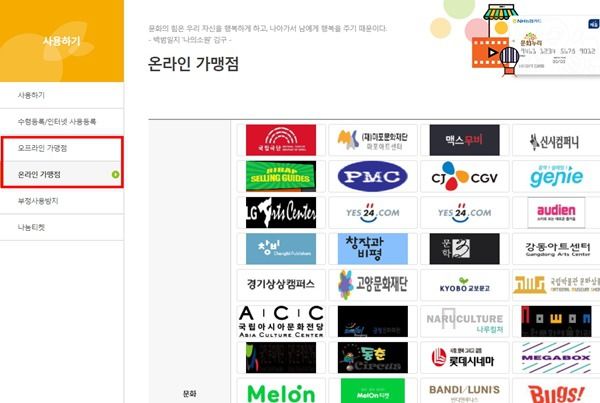Screen dimensions: 600x403
Task: Open the BANDI/LUNIS logo tile
Action: point(464,391)
